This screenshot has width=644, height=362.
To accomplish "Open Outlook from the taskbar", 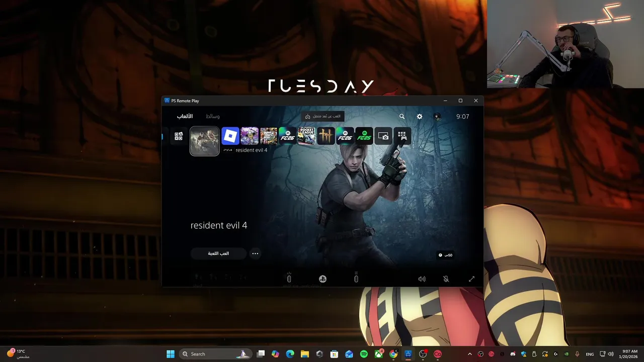I will [x=349, y=354].
